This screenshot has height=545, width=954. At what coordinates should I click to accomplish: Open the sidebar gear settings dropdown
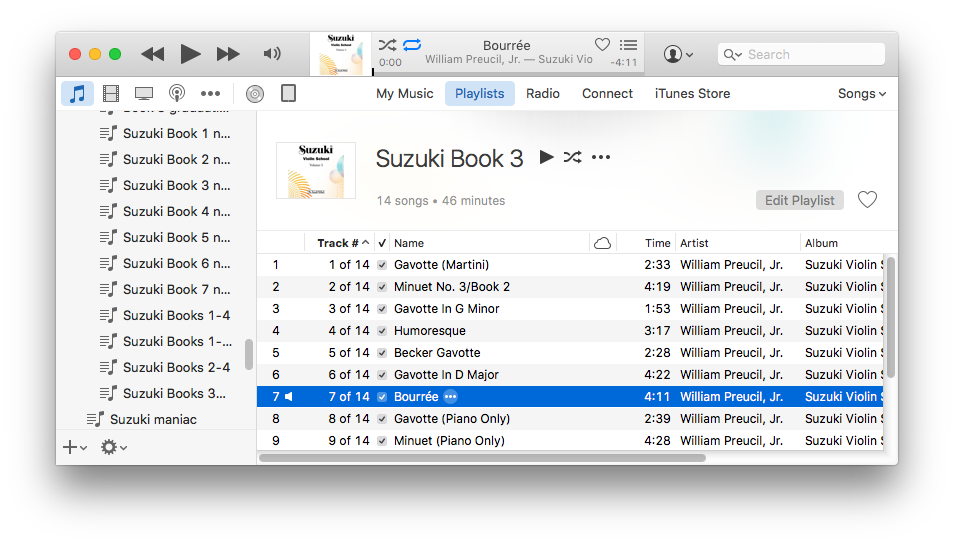tap(114, 447)
